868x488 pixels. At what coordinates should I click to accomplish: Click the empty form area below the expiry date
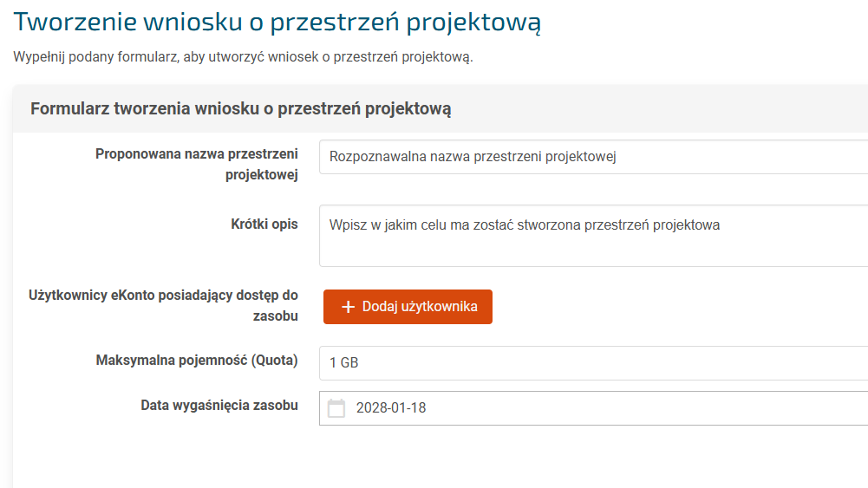coord(434,459)
